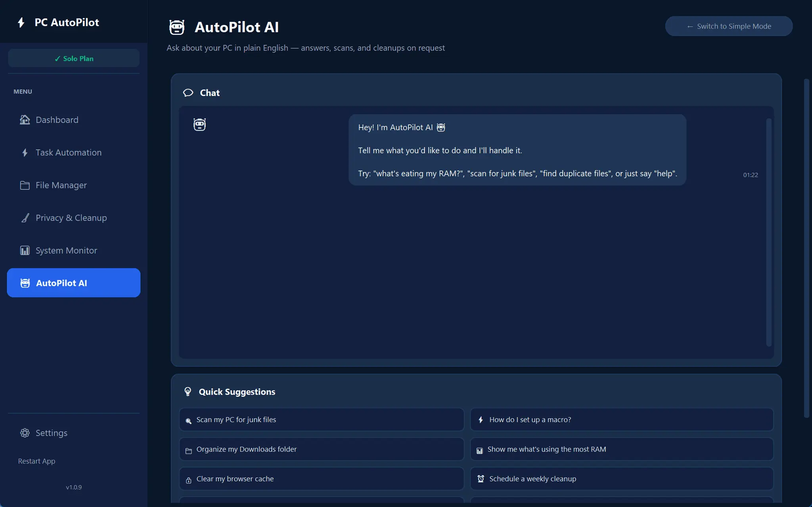812x507 pixels.
Task: Click the lightbulb icon beside Quick Suggestions
Action: click(188, 392)
